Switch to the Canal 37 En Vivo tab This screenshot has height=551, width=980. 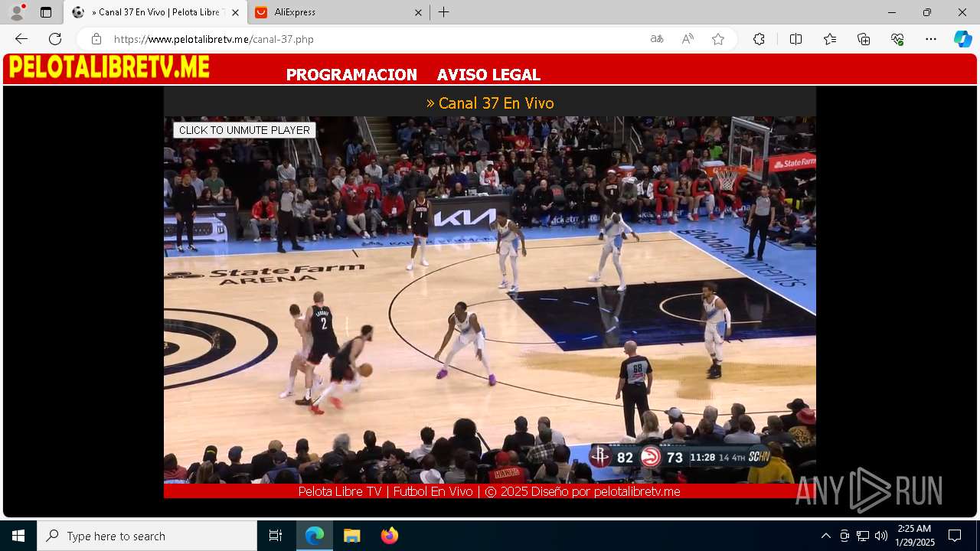tap(155, 12)
